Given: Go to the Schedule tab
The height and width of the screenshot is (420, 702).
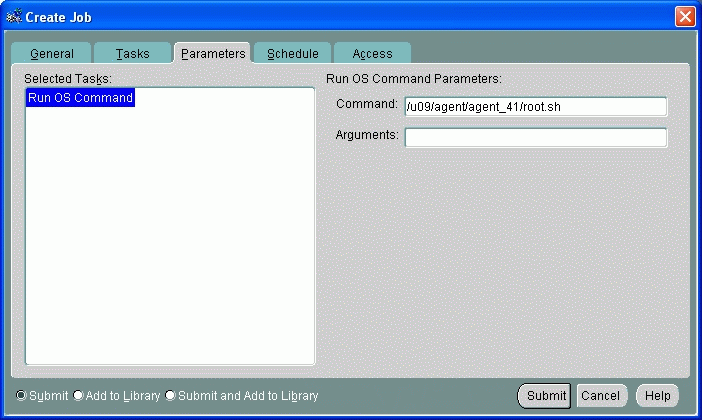Looking at the screenshot, I should click(x=292, y=54).
